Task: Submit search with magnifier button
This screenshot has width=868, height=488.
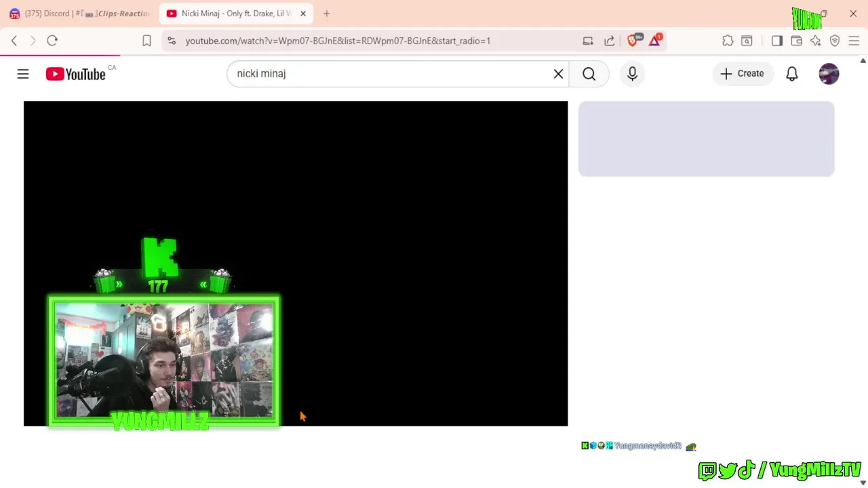Action: [x=589, y=74]
